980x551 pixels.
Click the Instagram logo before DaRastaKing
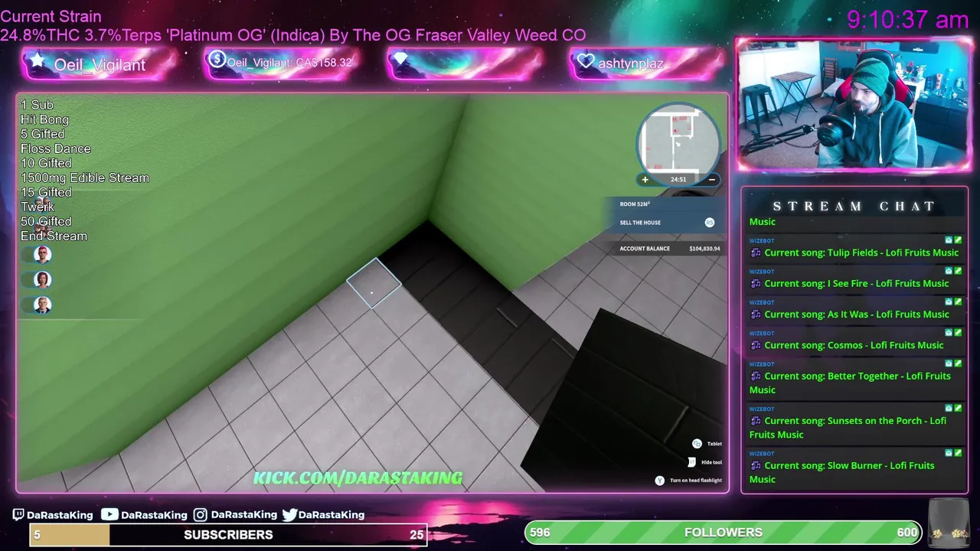tap(200, 515)
